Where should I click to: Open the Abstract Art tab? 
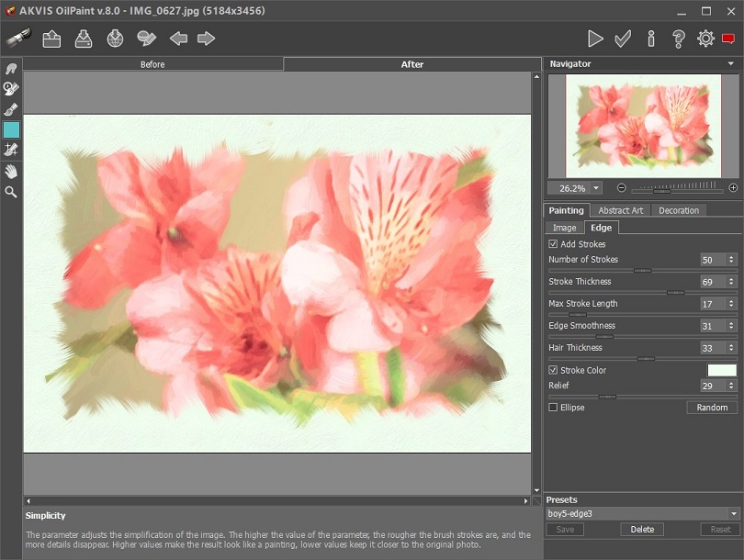(x=620, y=209)
